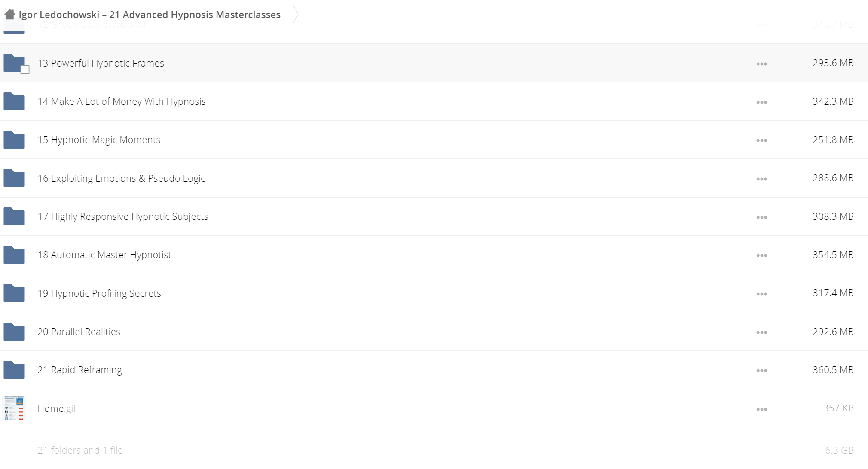Click the 19 Hypnotic Profiling Secrets folder icon

(14, 293)
